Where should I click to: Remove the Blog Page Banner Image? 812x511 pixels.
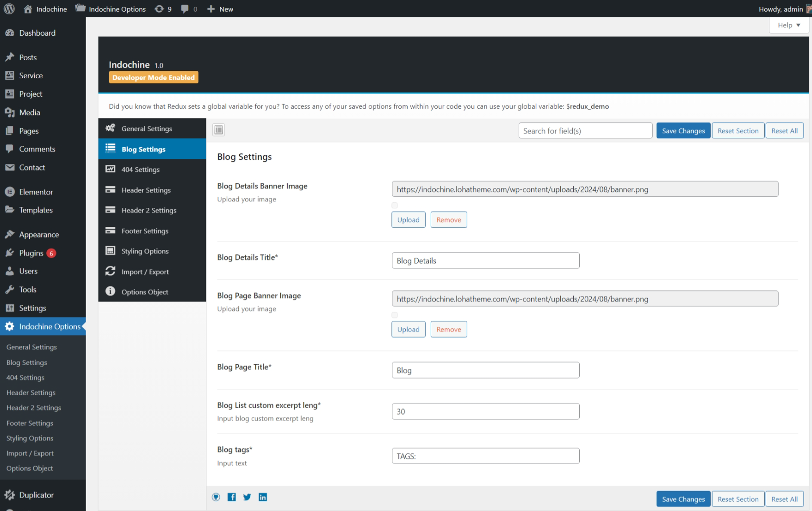click(448, 329)
